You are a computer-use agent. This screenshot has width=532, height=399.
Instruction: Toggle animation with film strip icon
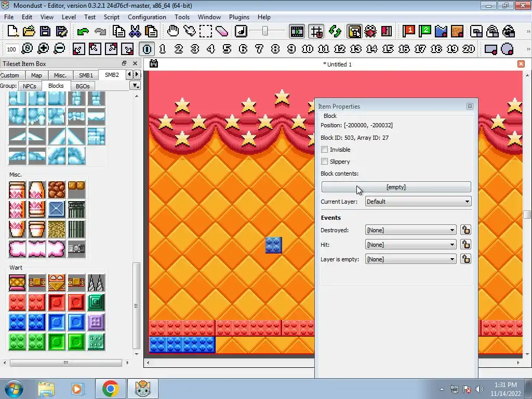pos(297,31)
